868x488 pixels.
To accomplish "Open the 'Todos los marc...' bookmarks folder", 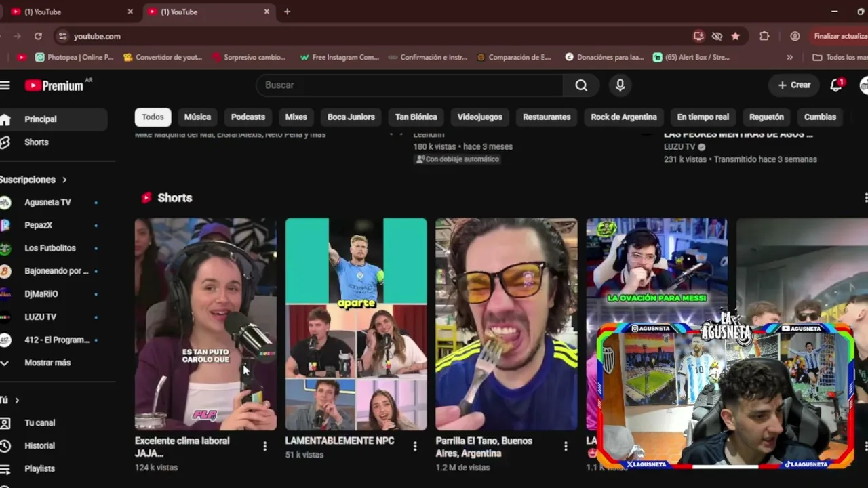I will tap(840, 57).
